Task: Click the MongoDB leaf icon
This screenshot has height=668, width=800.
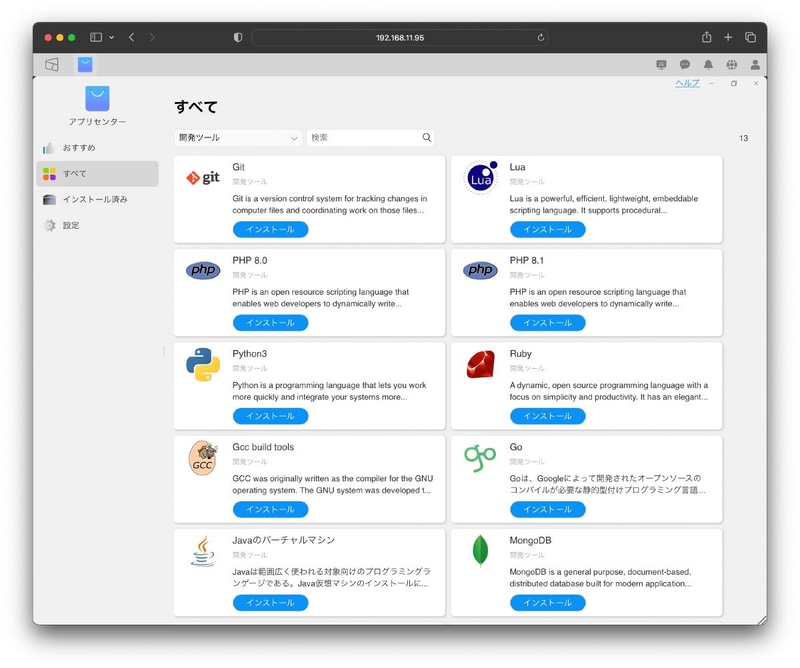Action: pos(480,551)
